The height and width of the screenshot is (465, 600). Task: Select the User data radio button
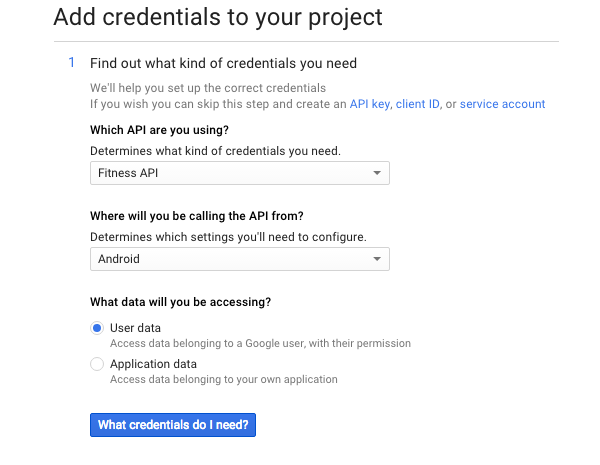pyautogui.click(x=97, y=328)
